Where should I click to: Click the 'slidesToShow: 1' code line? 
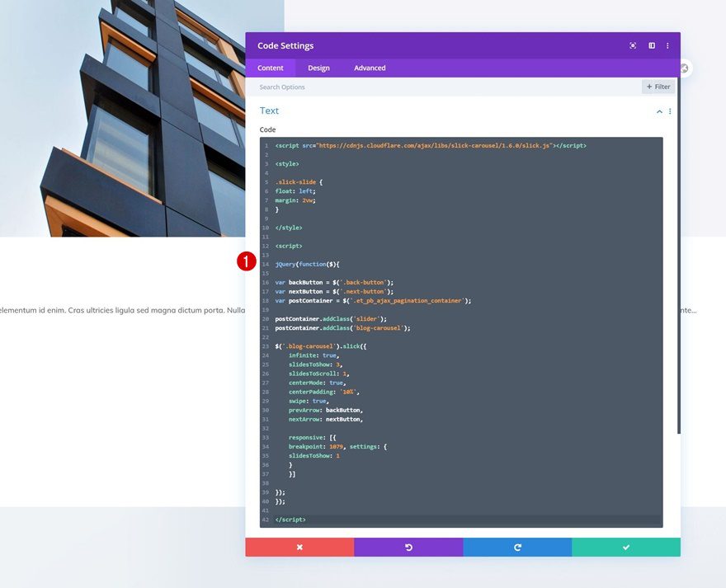314,456
